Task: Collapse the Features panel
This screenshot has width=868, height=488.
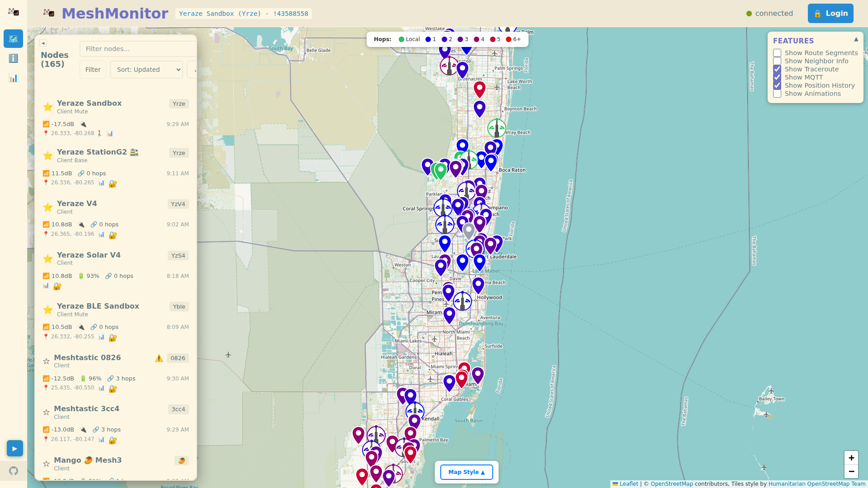Action: pyautogui.click(x=856, y=40)
